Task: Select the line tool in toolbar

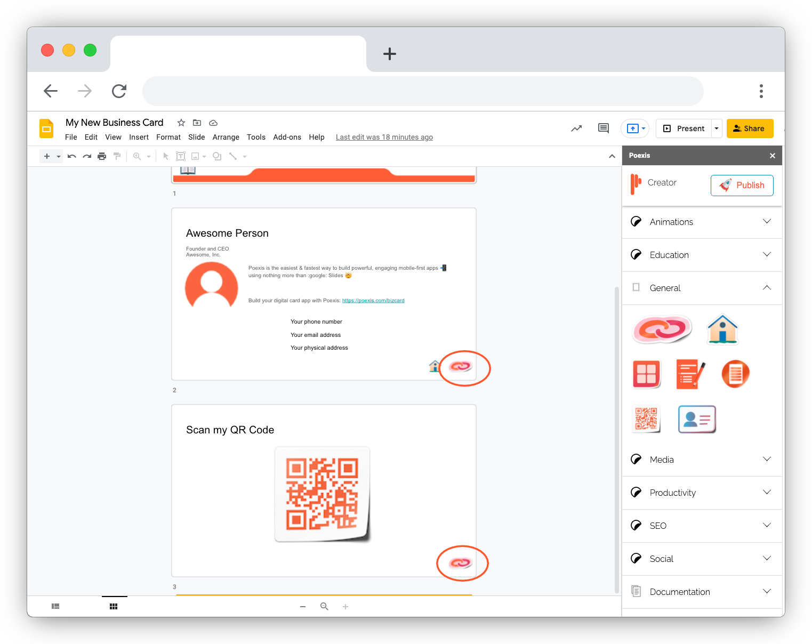Action: pyautogui.click(x=233, y=156)
